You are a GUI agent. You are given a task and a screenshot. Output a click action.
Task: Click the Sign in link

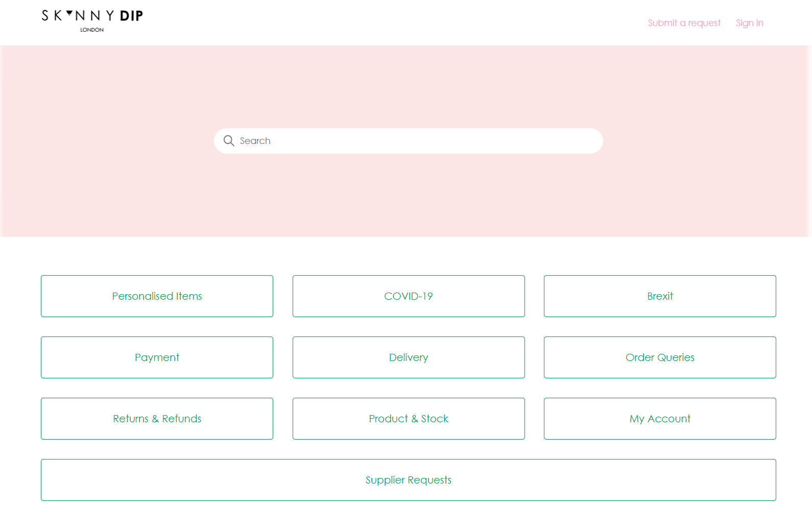click(749, 23)
